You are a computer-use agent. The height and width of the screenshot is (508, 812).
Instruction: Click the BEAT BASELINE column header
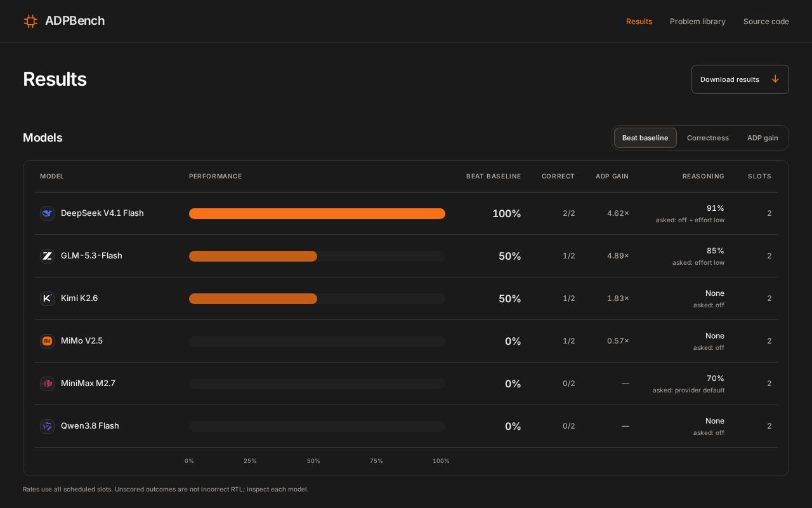pos(494,177)
